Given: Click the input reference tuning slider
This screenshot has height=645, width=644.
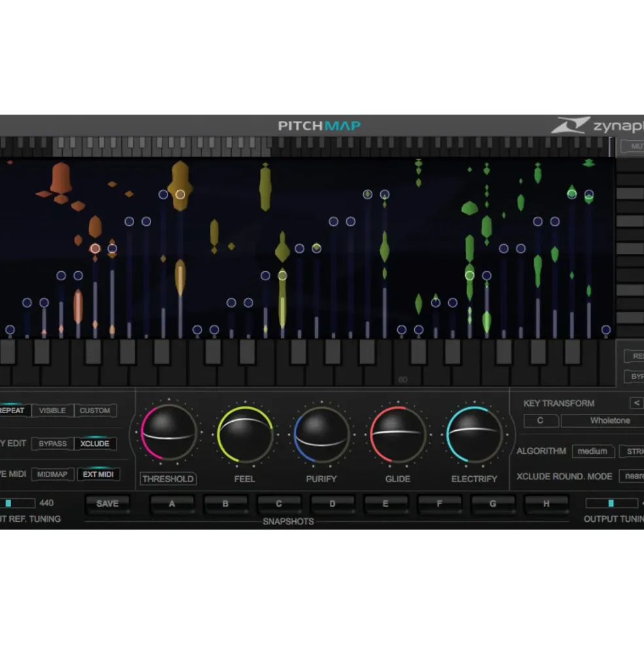Looking at the screenshot, I should pos(17,503).
